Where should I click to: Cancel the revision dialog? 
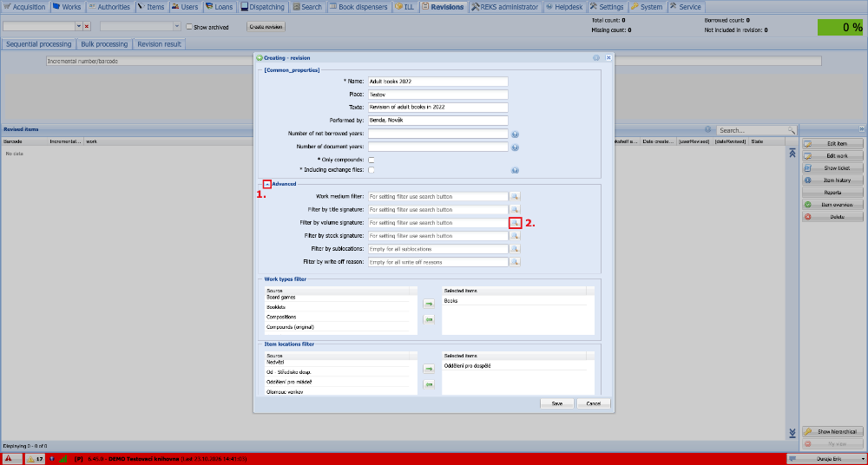594,403
